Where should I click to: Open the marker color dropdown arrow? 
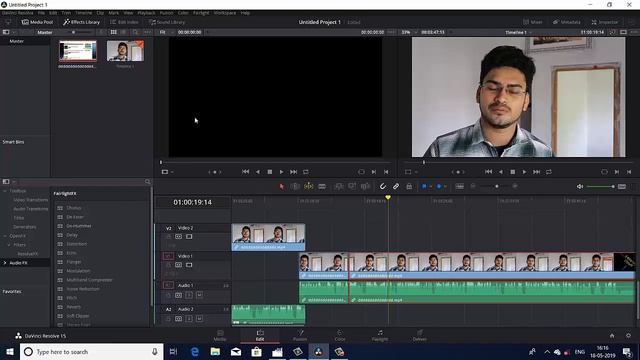[445, 187]
